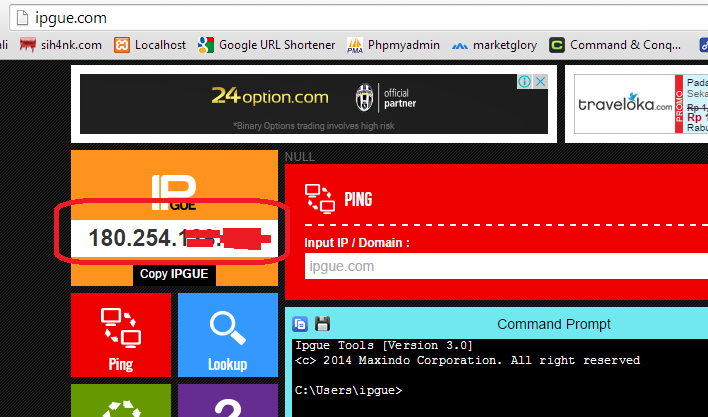Click the Localhost XAMPP favicon
708x417 pixels.
(x=121, y=45)
